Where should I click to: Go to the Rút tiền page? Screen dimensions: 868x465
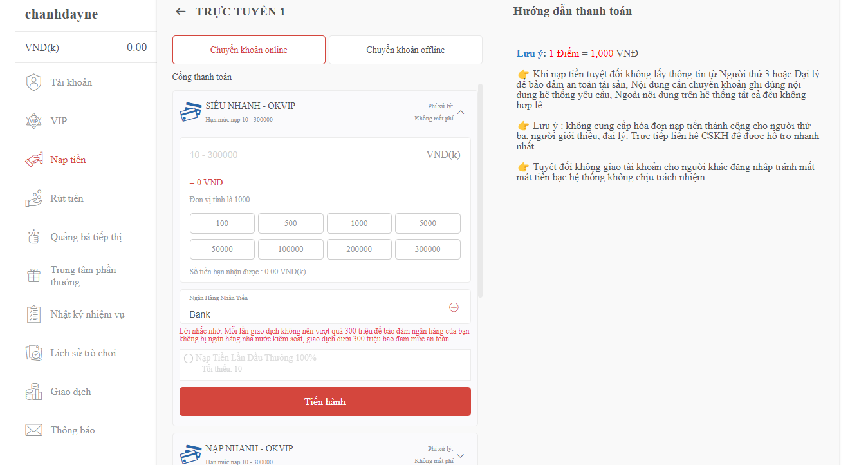[x=86, y=198]
